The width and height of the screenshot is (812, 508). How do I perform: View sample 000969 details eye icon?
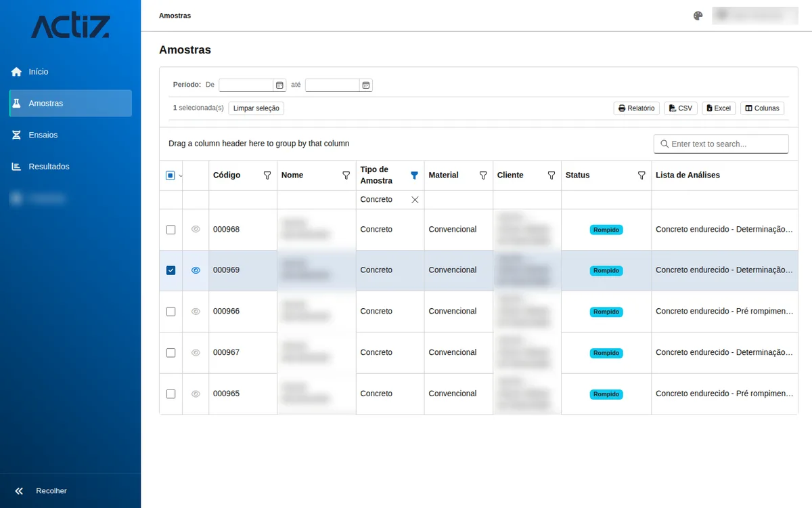point(196,270)
